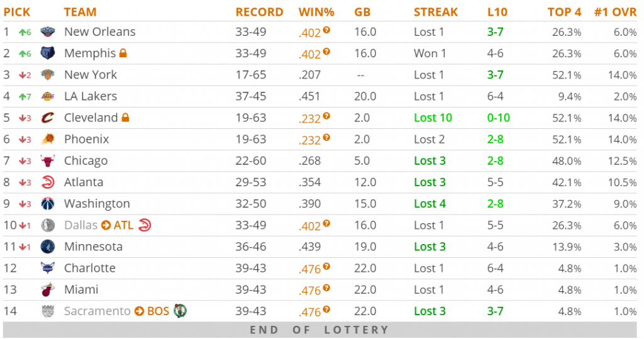
Task: Click the orange arrow icon after Dallas
Action: pos(106,225)
